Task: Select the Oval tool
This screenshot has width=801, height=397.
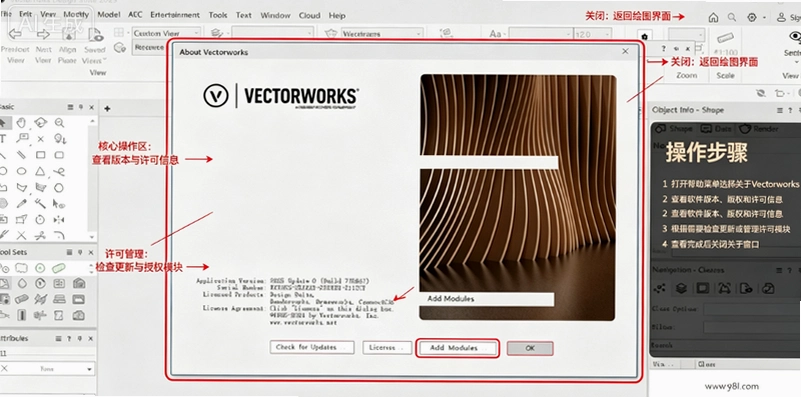Action: coord(21,171)
